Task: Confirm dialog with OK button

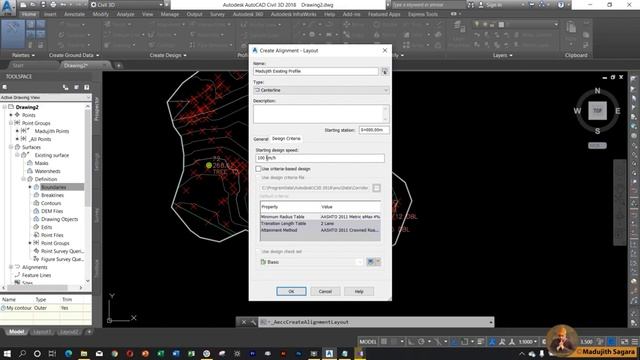Action: pyautogui.click(x=291, y=291)
